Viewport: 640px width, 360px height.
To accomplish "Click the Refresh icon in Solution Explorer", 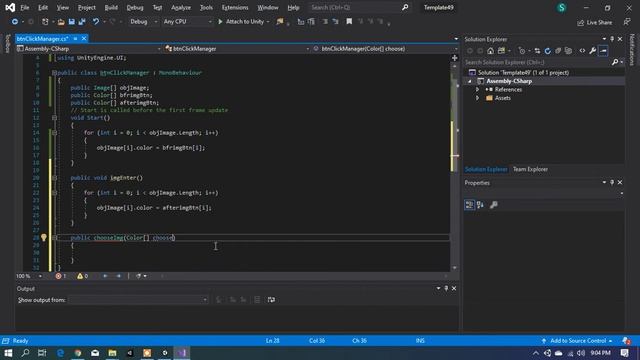I will pos(547,51).
